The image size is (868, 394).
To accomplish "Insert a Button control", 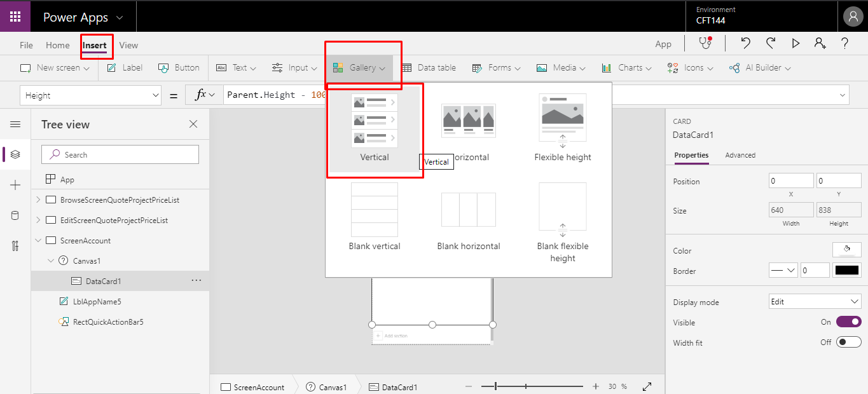I will pos(179,67).
